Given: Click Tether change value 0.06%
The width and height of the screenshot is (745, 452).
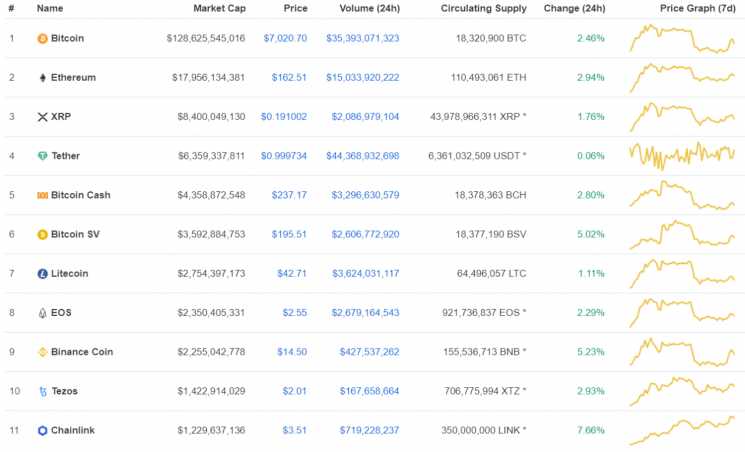Looking at the screenshot, I should 591,156.
